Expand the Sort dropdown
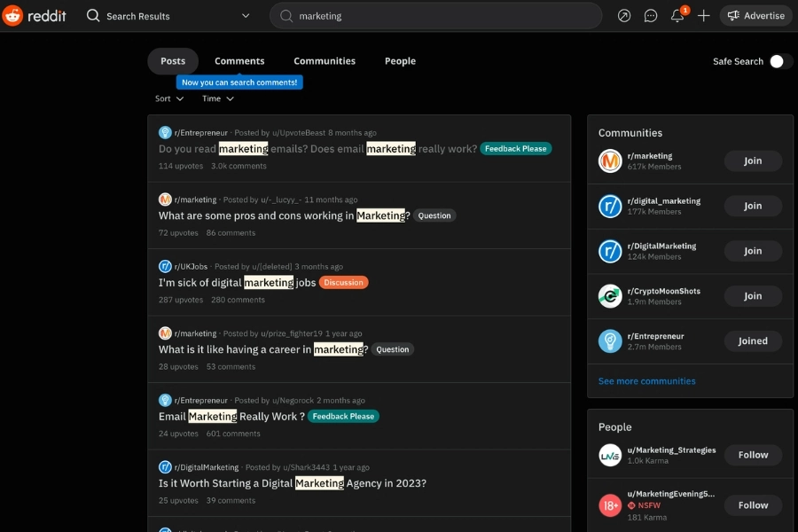 [169, 98]
